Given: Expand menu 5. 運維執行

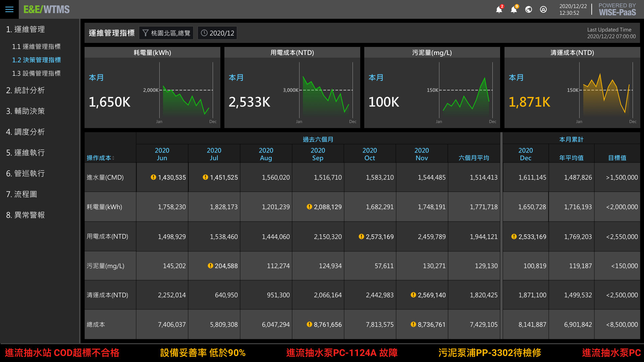Looking at the screenshot, I should tap(25, 153).
